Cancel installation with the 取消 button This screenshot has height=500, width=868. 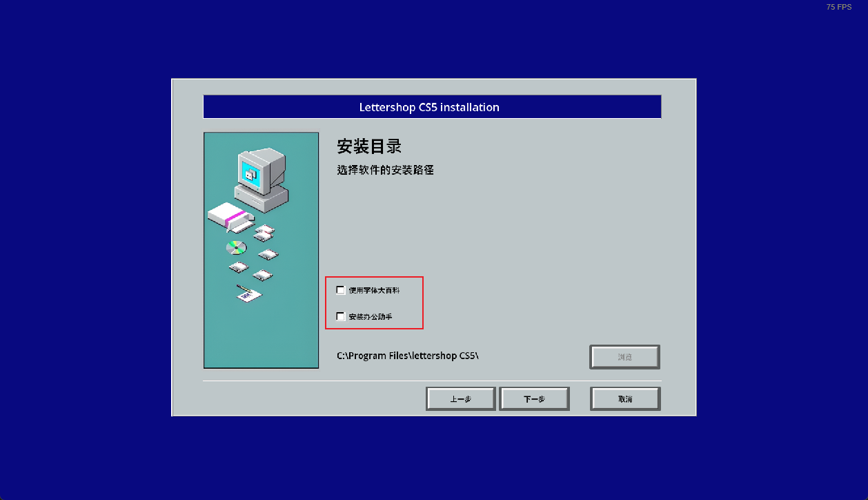tap(625, 399)
